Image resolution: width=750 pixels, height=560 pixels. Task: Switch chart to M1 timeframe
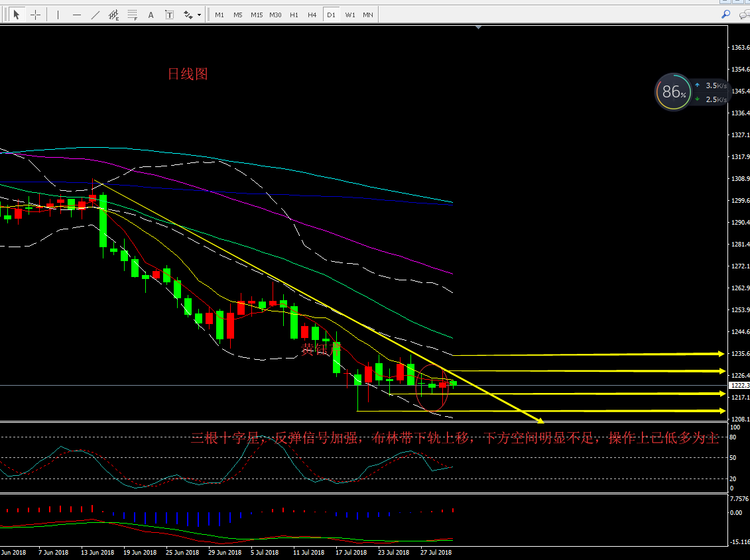219,15
